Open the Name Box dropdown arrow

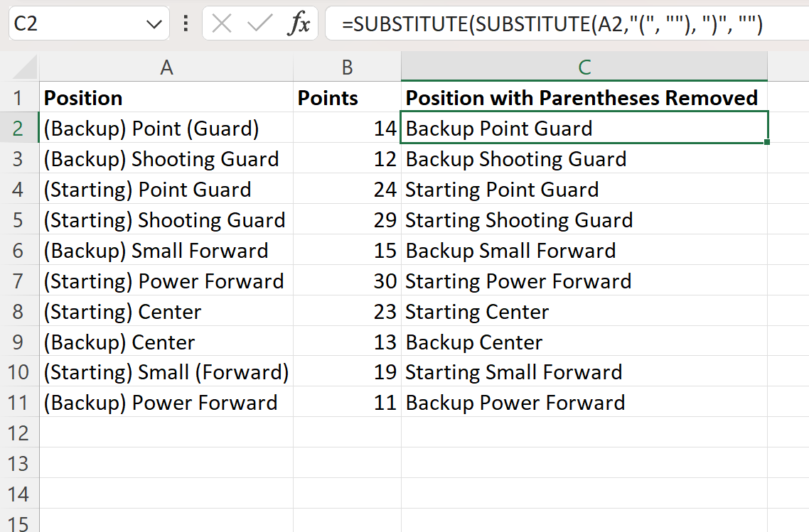point(153,23)
